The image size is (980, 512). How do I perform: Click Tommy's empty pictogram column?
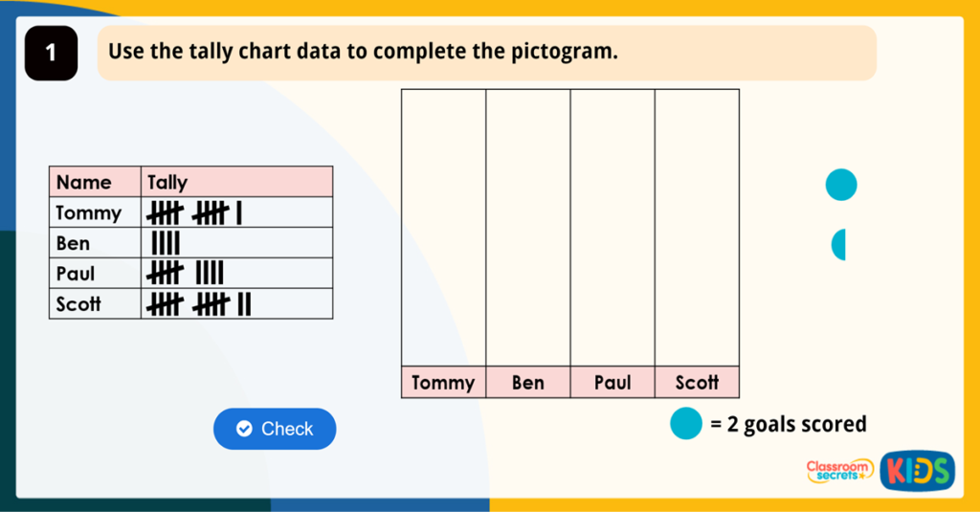click(444, 227)
